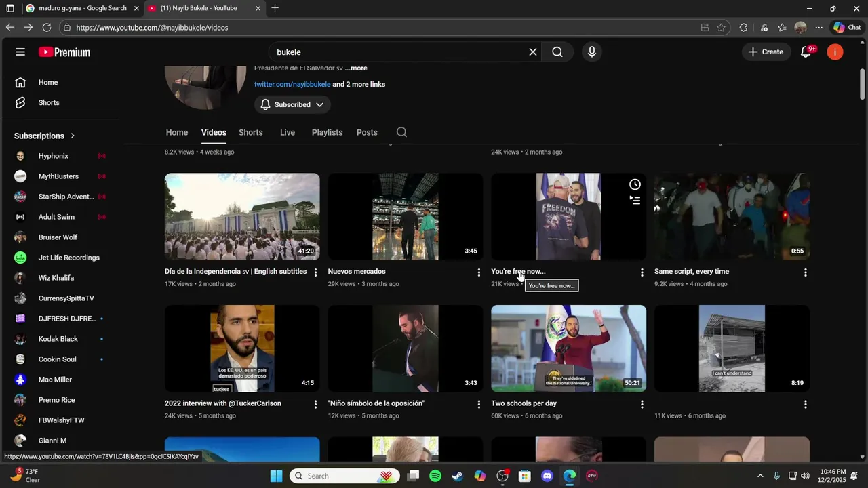
Task: Open Copilot Chat in the browser
Action: click(847, 28)
